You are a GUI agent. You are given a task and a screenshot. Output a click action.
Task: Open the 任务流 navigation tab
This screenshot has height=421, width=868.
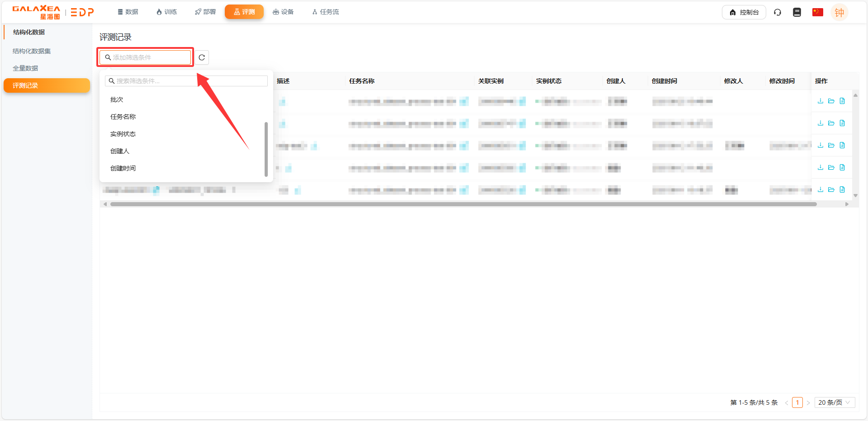pyautogui.click(x=325, y=12)
